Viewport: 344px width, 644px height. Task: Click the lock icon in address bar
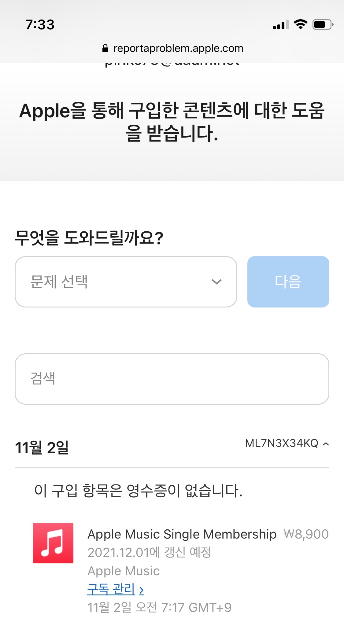(105, 48)
